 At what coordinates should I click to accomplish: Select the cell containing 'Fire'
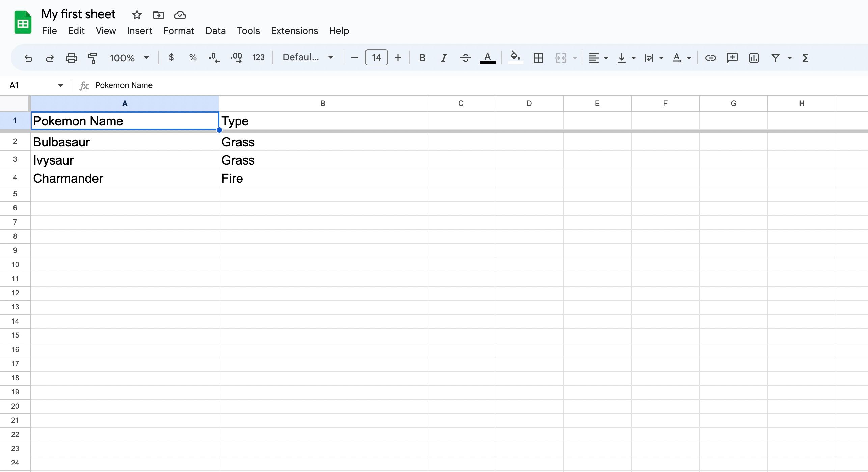tap(323, 178)
